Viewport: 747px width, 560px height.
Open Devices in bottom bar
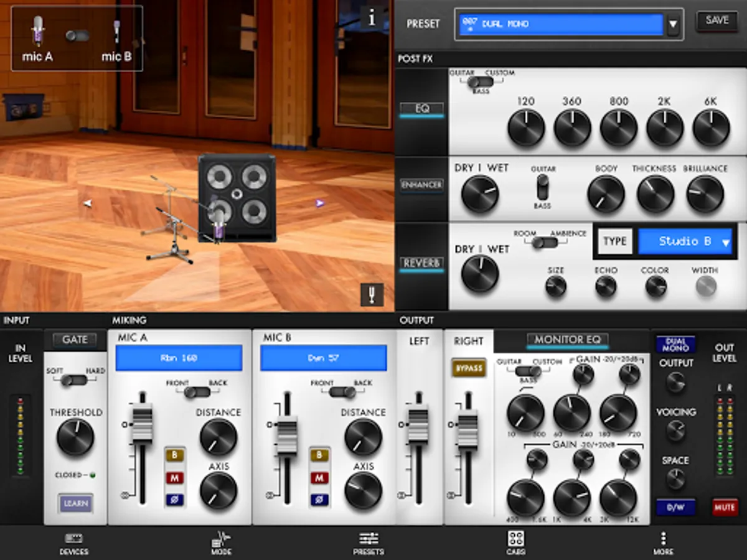pos(73,543)
